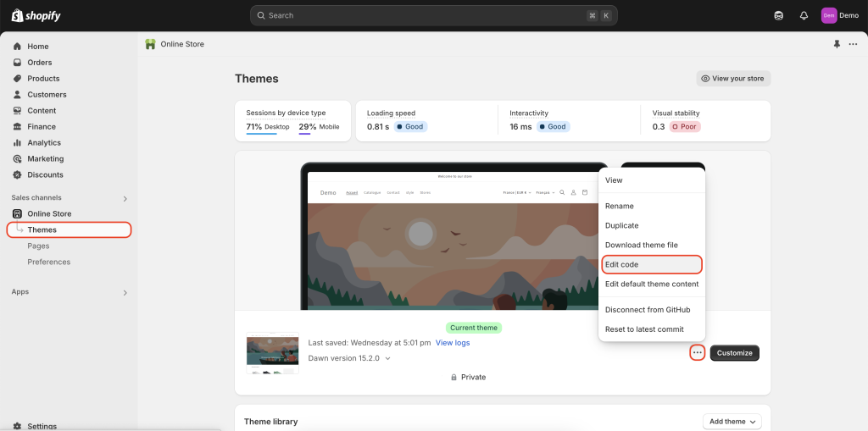The width and height of the screenshot is (868, 431).
Task: Open Analytics in the sidebar
Action: (x=44, y=143)
